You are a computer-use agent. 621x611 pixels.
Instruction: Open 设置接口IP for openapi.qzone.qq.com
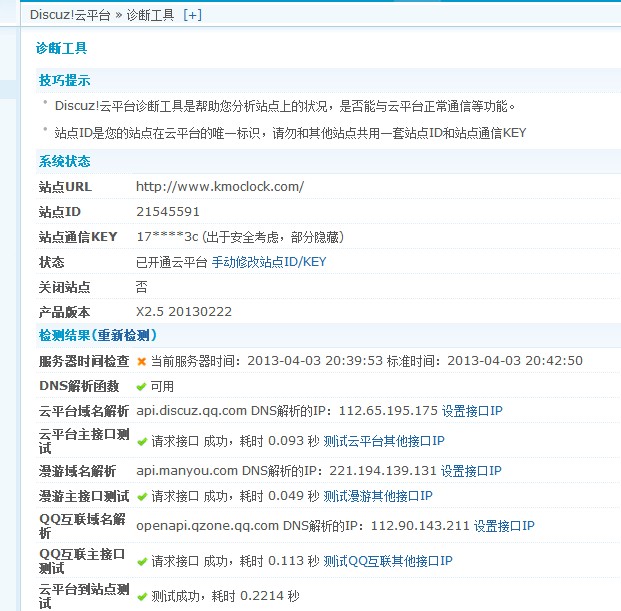pyautogui.click(x=504, y=526)
